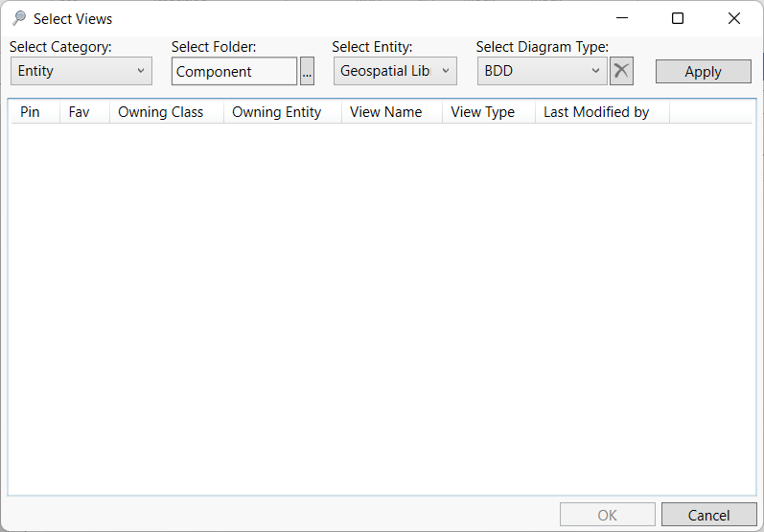Viewport: 764px width, 532px height.
Task: Click the OK button
Action: click(x=607, y=515)
